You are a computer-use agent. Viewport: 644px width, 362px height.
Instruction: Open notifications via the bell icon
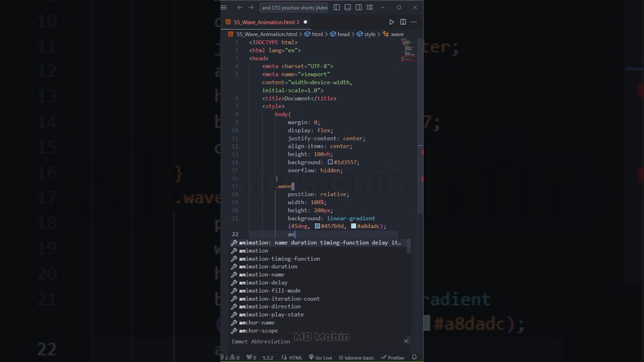[414, 357]
